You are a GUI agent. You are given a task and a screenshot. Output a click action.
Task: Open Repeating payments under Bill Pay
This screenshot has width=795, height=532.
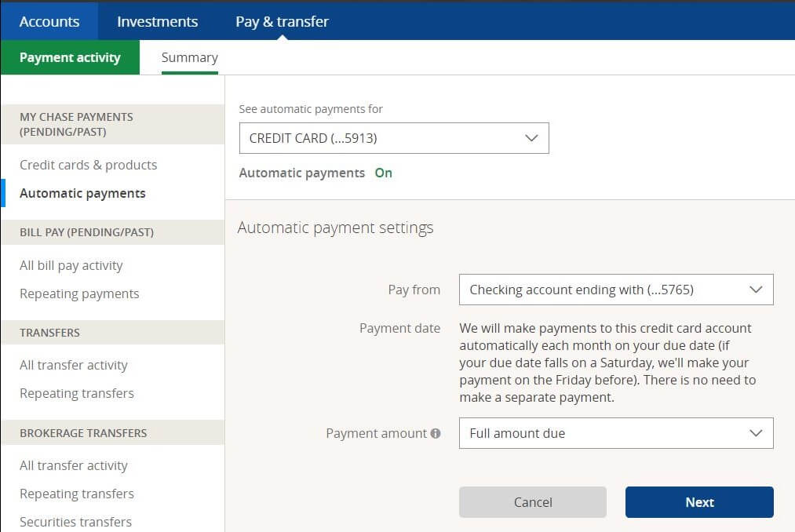coord(78,293)
